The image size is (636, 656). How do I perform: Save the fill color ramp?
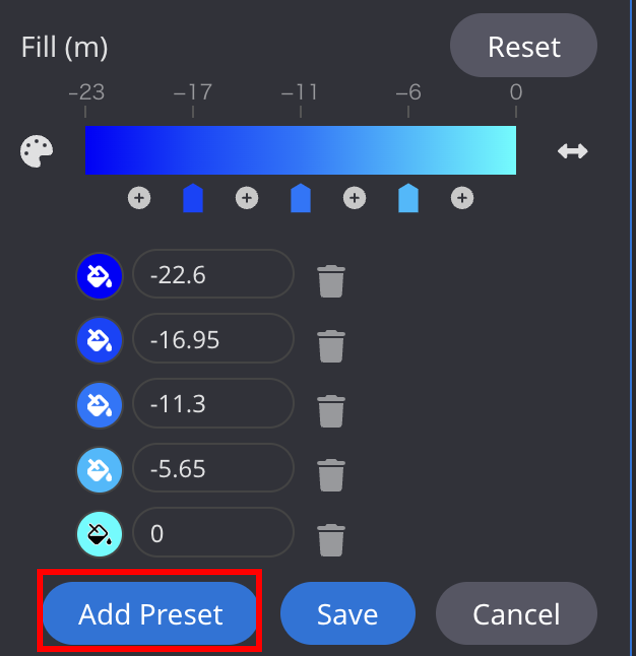(x=348, y=613)
